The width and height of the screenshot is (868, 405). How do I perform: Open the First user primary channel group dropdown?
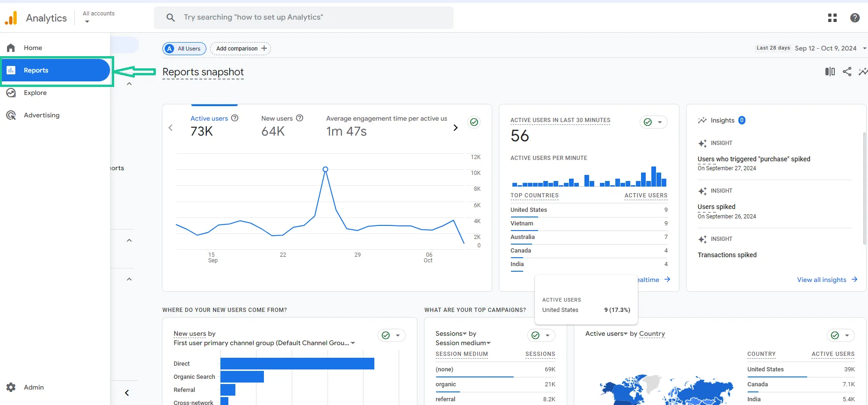click(264, 343)
